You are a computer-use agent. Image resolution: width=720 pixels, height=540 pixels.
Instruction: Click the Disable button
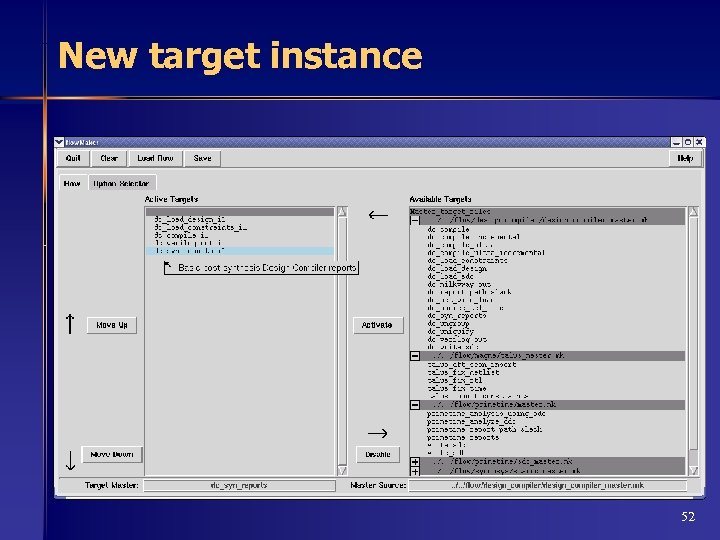point(377,455)
